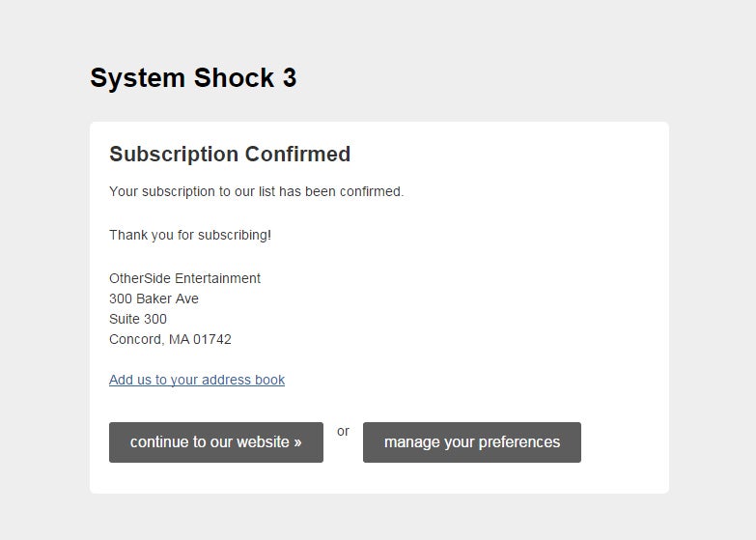Open 'manage your preferences' button

click(472, 442)
